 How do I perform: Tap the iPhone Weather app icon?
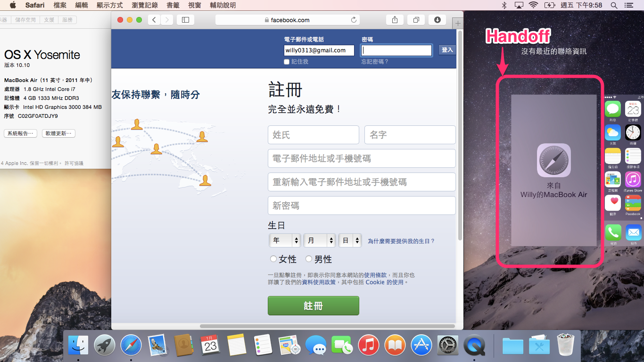pos(613,132)
